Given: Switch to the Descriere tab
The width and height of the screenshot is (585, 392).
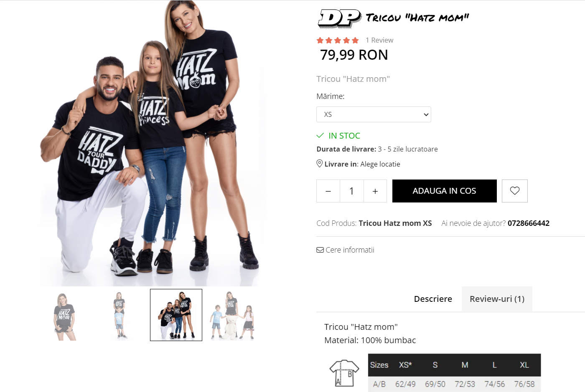Looking at the screenshot, I should coord(433,299).
